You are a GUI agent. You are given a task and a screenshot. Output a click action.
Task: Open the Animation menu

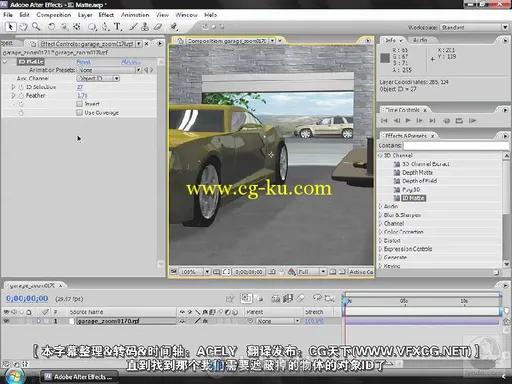coord(135,15)
